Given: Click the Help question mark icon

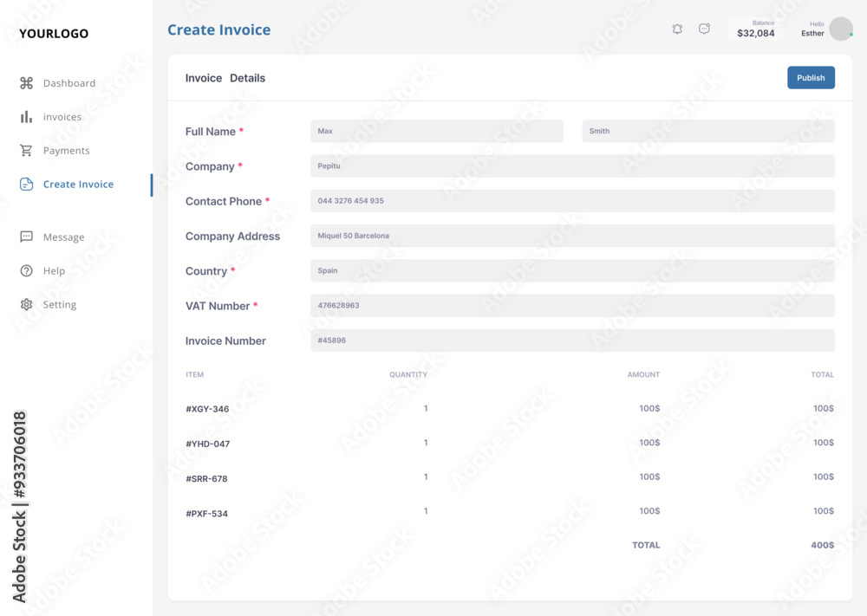Looking at the screenshot, I should 26,270.
